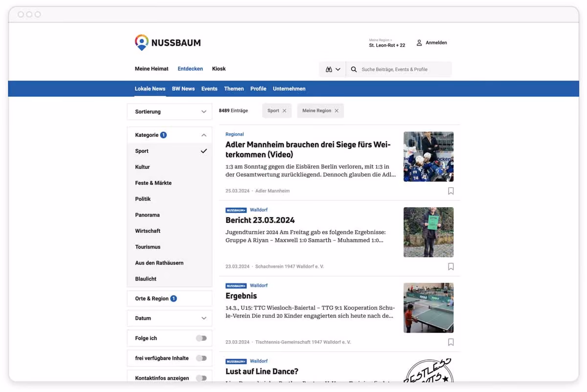Viewport: 587px width, 392px height.
Task: Remove the Meine Region filter chip
Action: 337,111
